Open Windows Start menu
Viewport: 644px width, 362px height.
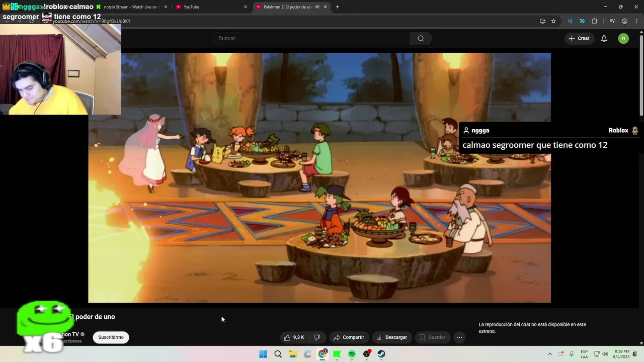[263, 354]
